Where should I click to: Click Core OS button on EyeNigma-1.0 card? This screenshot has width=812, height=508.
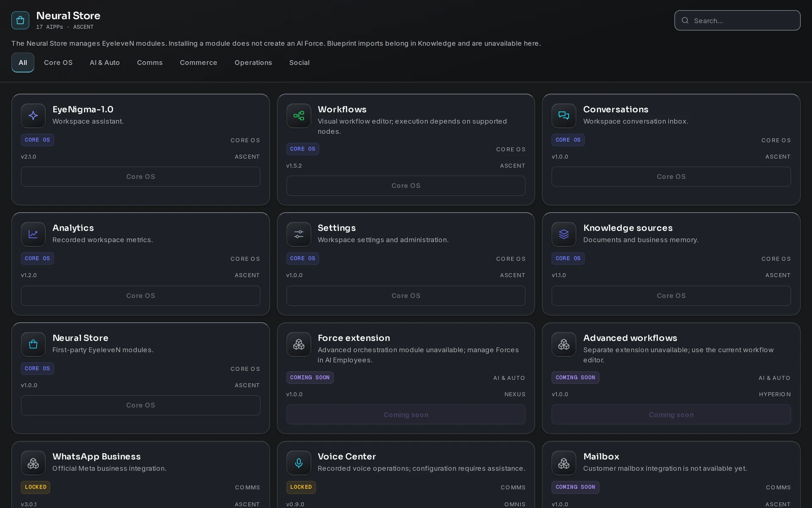point(140,177)
